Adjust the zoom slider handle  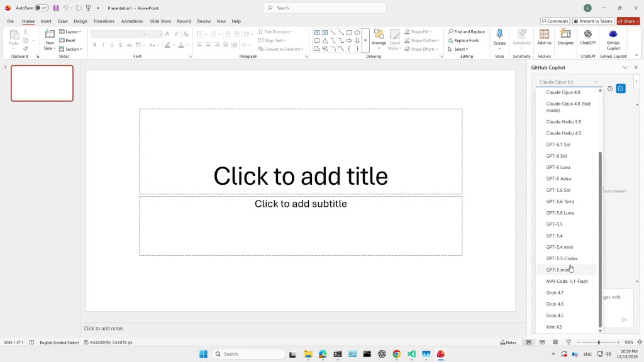(x=599, y=343)
